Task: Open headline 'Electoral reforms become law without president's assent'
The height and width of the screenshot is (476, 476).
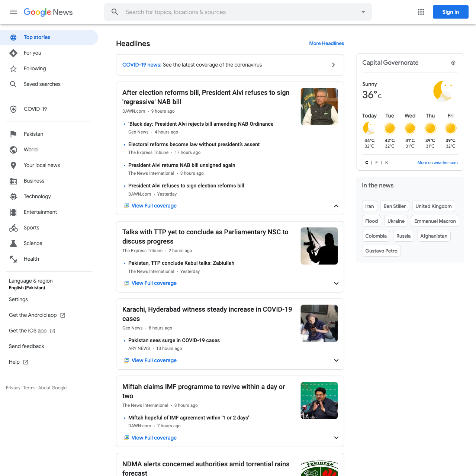Action: [x=194, y=144]
